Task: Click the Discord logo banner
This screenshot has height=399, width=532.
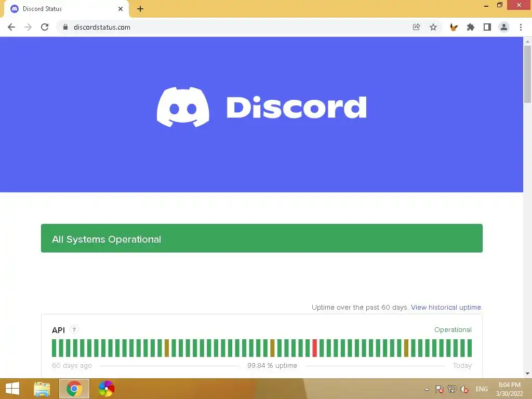Action: (261, 107)
